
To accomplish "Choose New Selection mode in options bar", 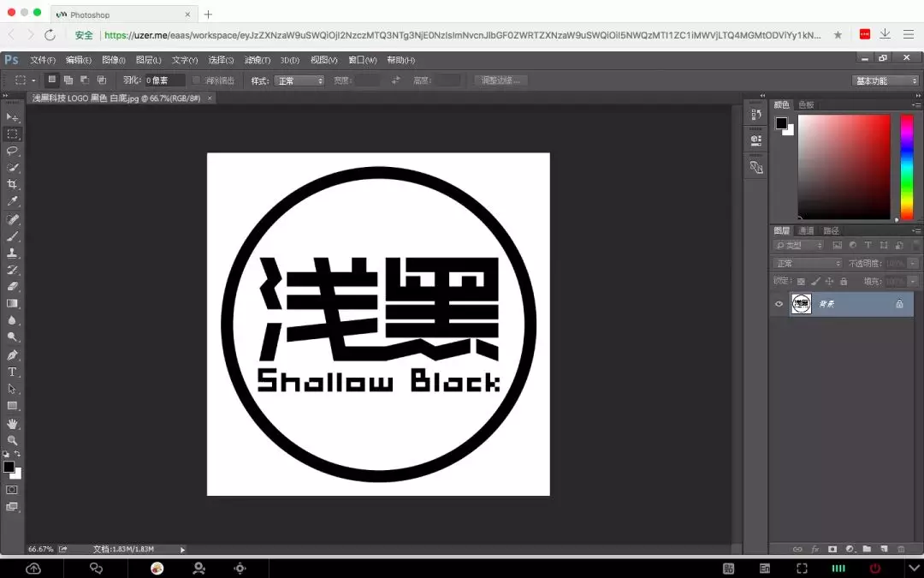I will click(x=52, y=80).
